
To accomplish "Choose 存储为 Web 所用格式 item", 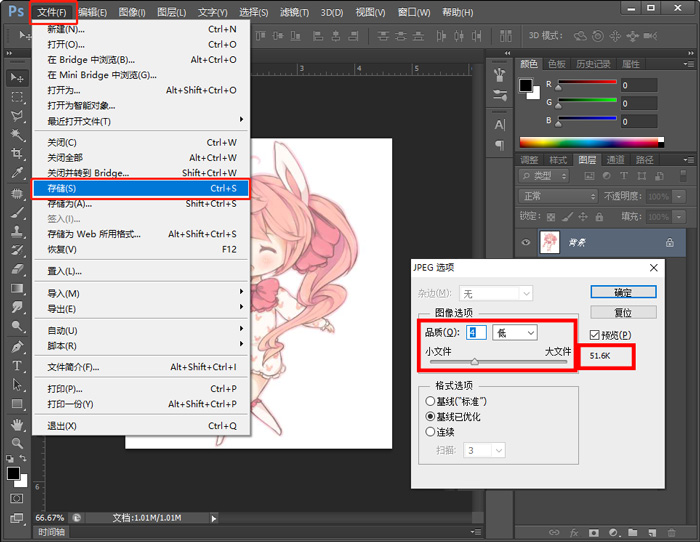I will [141, 234].
